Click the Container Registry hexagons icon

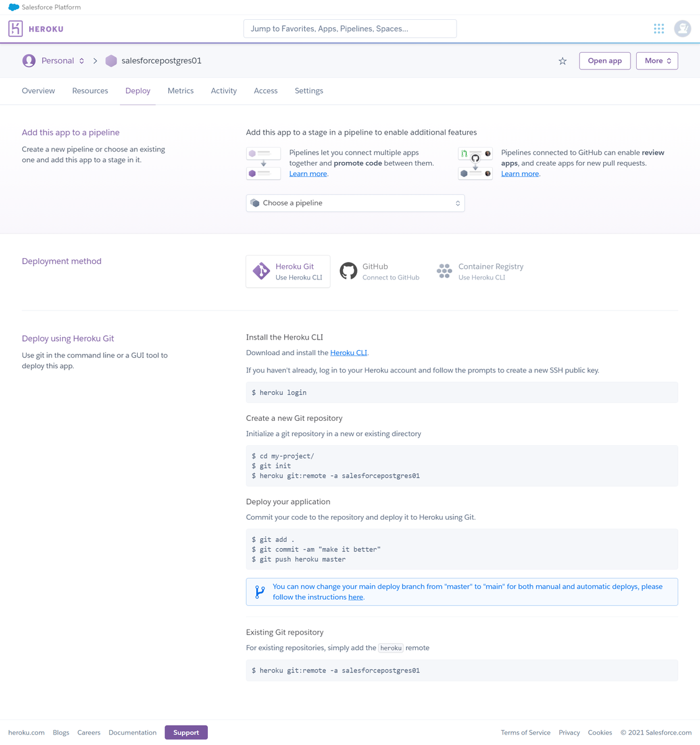[x=444, y=271]
